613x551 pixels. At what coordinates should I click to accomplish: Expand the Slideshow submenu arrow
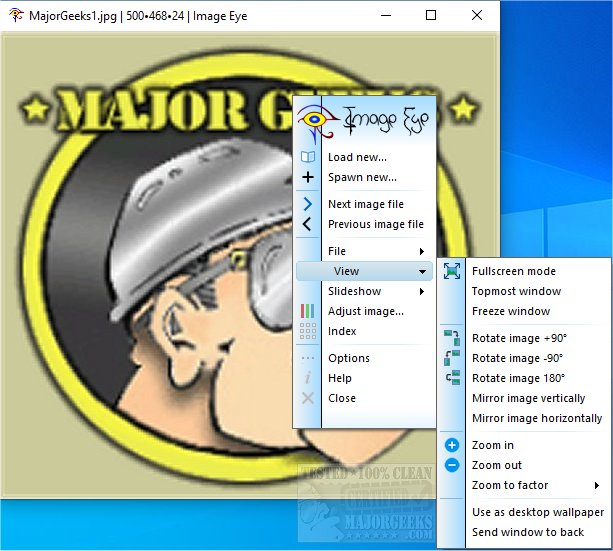[x=421, y=291]
